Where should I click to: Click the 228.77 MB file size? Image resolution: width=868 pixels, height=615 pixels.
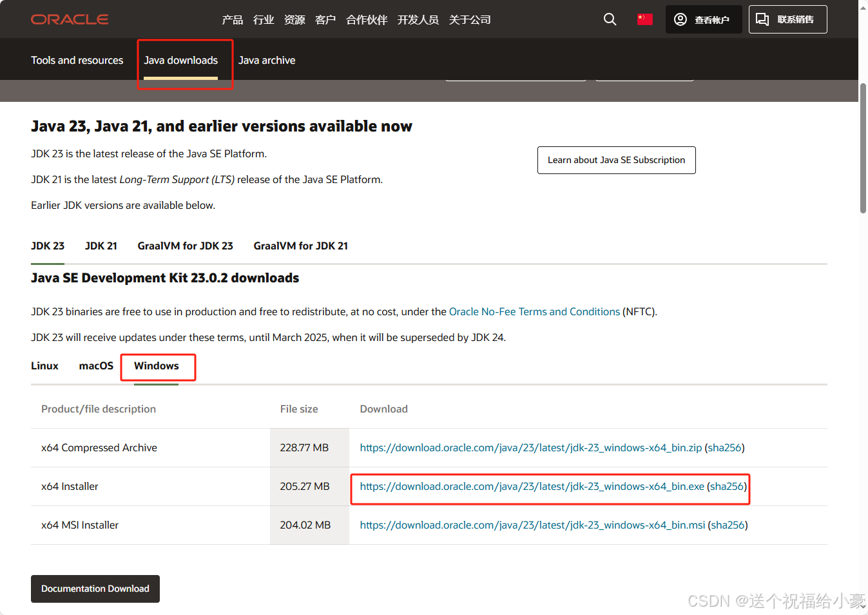[304, 447]
